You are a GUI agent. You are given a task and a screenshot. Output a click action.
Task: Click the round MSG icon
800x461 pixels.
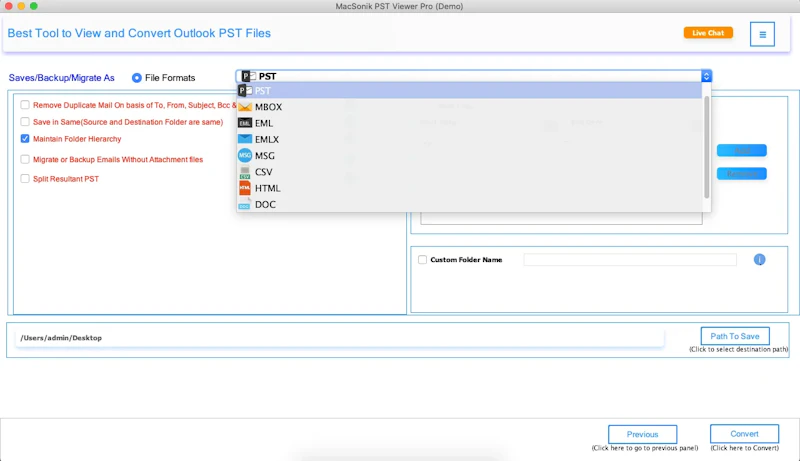245,156
